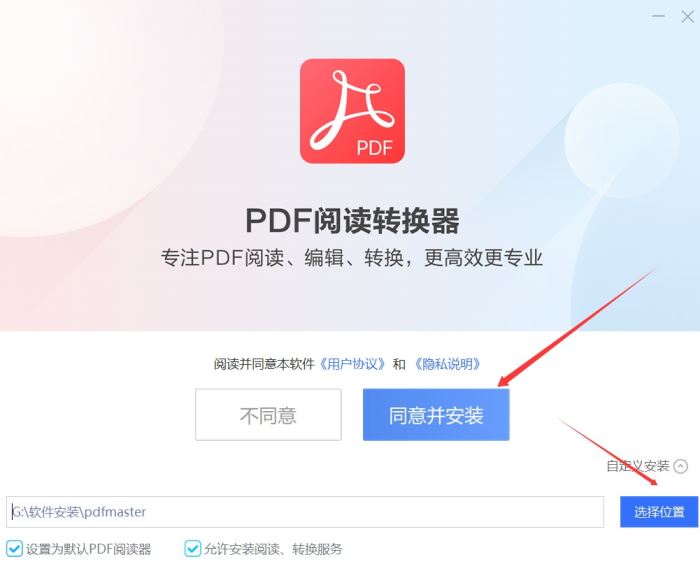Toggle the 自定义安装 text label
Viewport: 700px width, 564px height.
point(638,466)
